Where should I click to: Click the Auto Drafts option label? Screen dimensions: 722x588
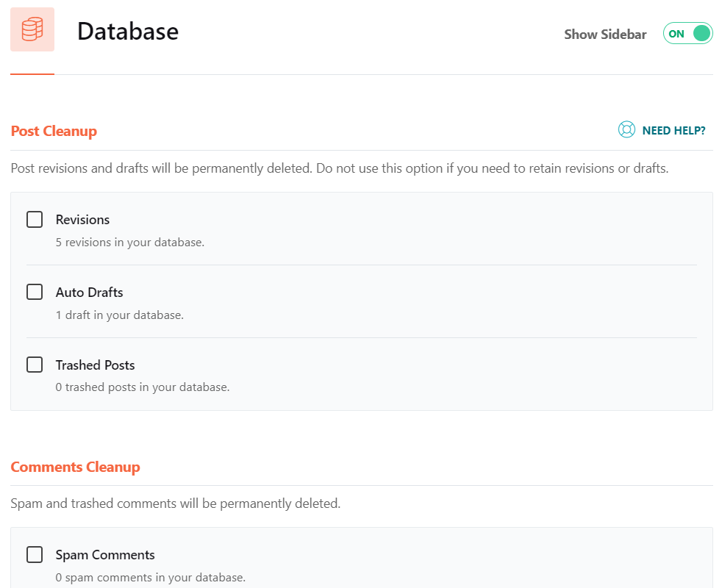point(89,293)
